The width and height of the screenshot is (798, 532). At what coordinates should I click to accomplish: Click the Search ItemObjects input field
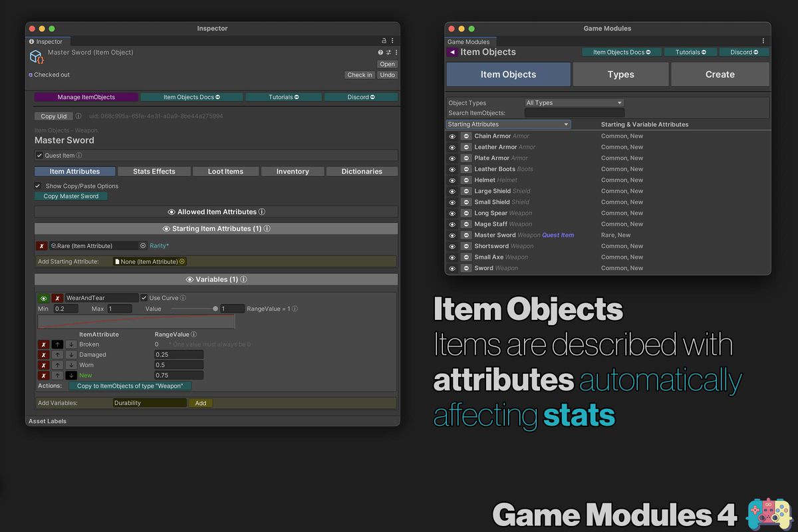point(574,113)
